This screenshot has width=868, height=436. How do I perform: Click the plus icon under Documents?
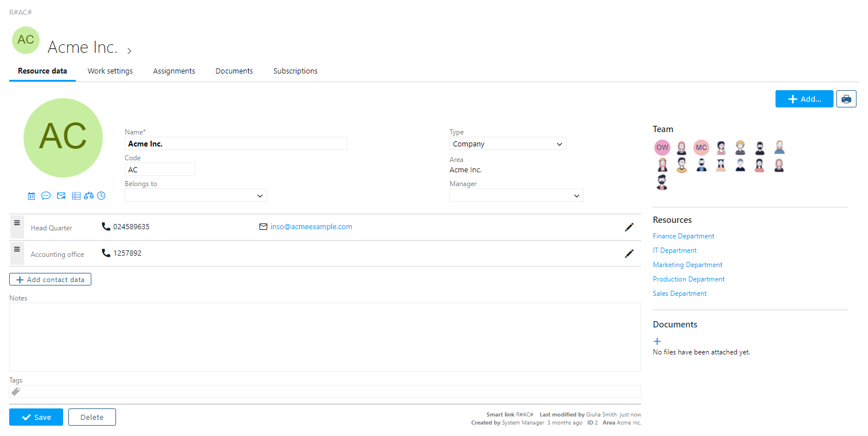pyautogui.click(x=657, y=341)
